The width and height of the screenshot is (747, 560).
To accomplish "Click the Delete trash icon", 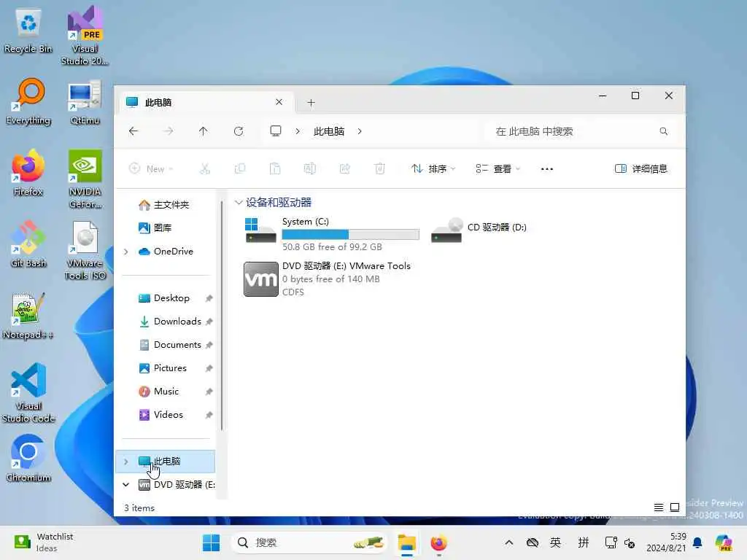I will pyautogui.click(x=379, y=168).
